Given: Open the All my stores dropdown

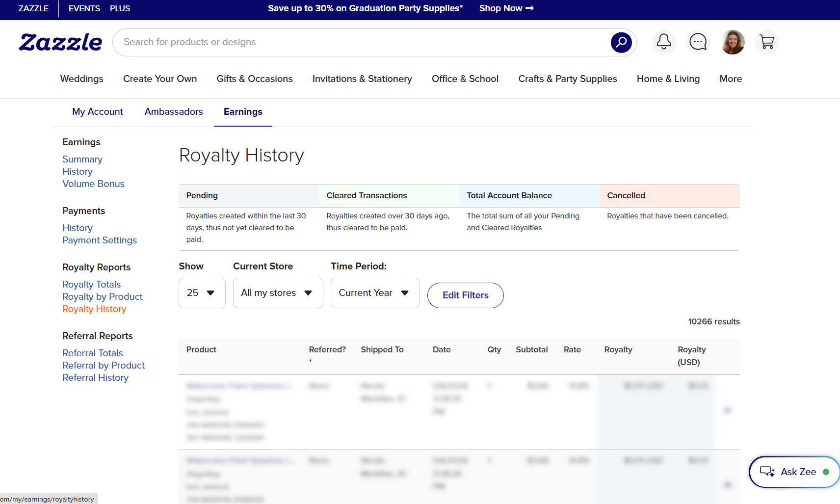Looking at the screenshot, I should pos(278,293).
